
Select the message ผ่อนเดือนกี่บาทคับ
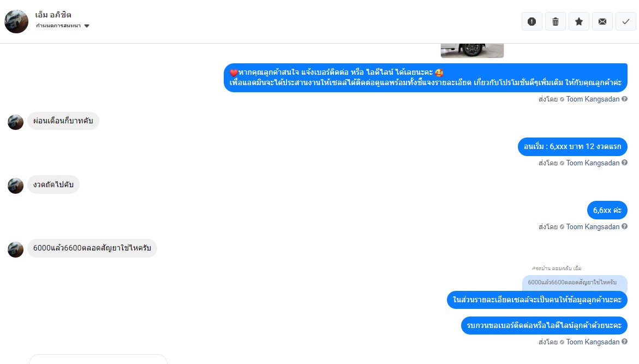(x=63, y=121)
